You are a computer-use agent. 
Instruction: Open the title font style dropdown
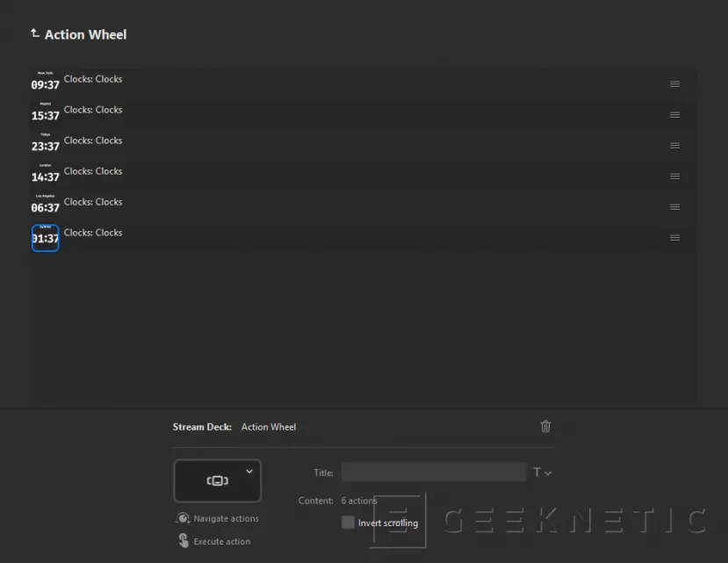point(543,473)
